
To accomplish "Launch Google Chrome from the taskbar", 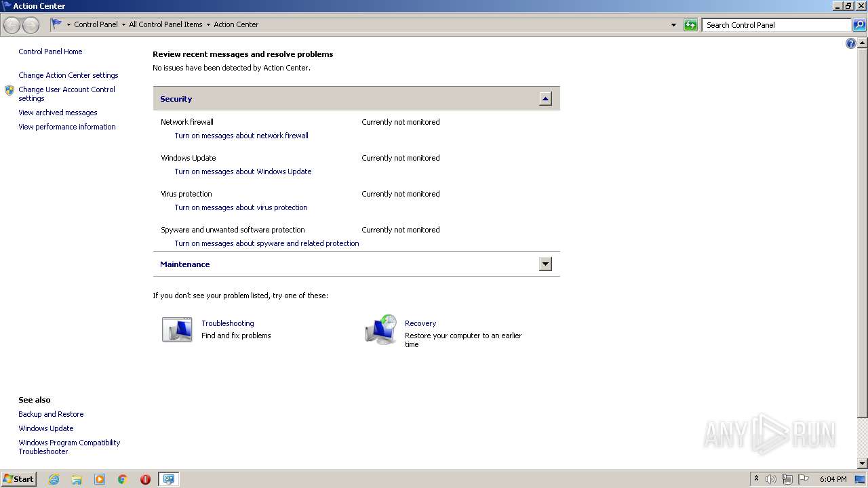I will [123, 479].
